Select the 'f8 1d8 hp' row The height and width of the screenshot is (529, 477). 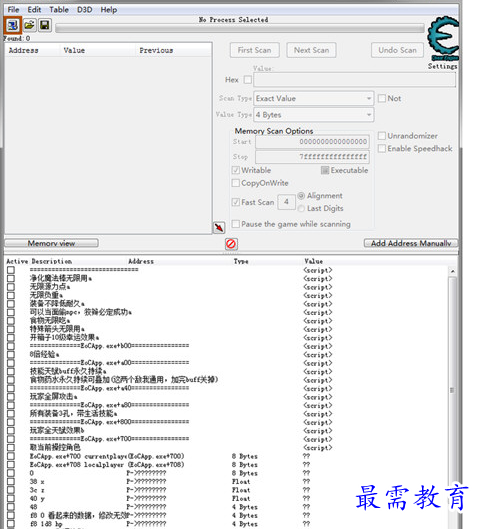(226, 524)
